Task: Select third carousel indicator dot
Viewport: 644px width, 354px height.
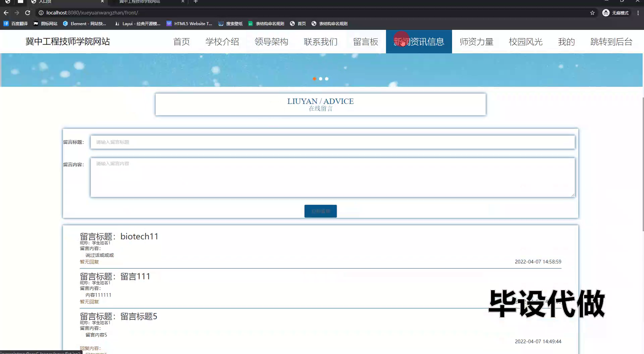Action: click(x=327, y=79)
